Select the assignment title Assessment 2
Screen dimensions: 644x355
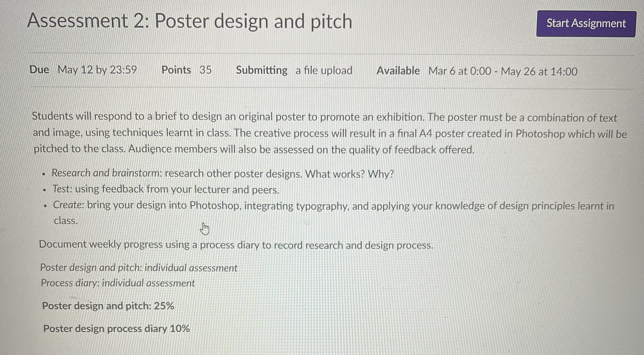(x=190, y=22)
